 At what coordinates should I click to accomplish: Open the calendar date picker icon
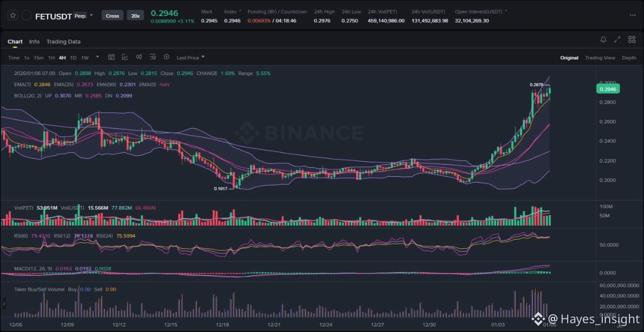(111, 57)
